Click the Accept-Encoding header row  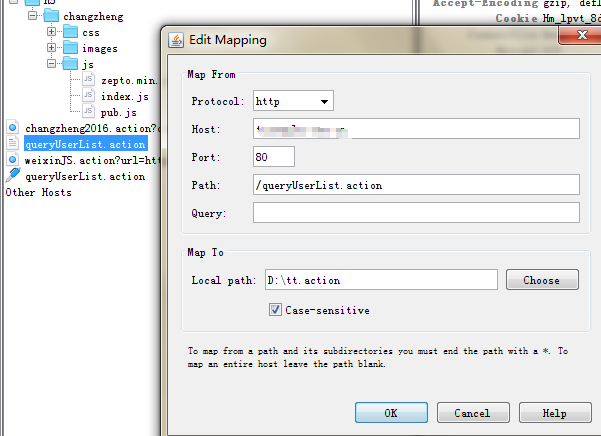click(x=517, y=3)
